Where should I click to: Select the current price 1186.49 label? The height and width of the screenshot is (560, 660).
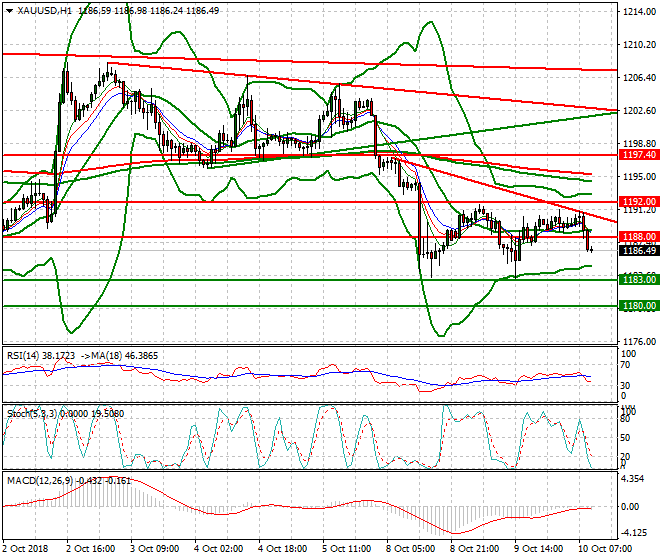pyautogui.click(x=639, y=251)
